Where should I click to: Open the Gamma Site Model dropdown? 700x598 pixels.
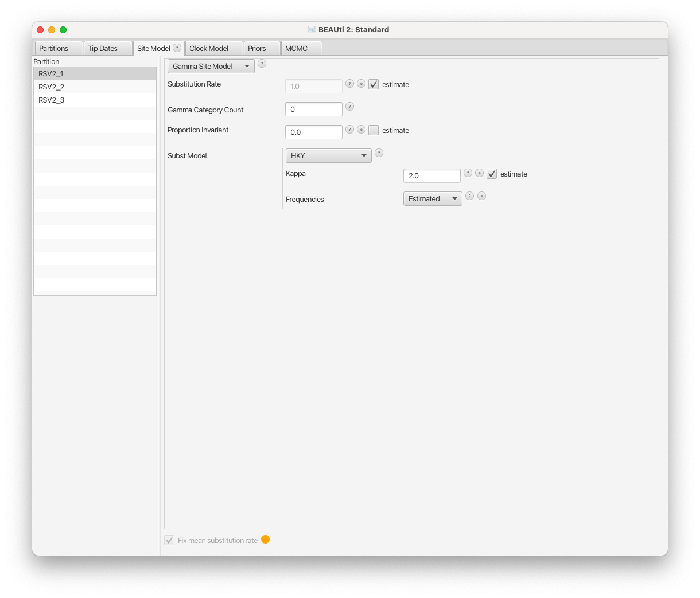click(211, 66)
